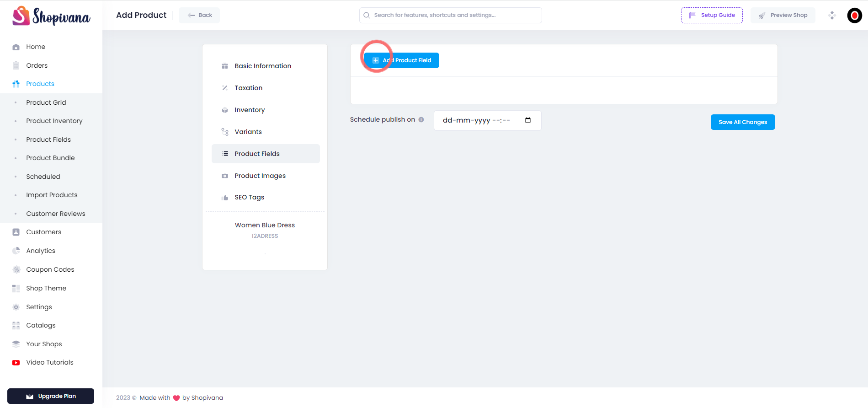Click Add Product Field button

[401, 60]
